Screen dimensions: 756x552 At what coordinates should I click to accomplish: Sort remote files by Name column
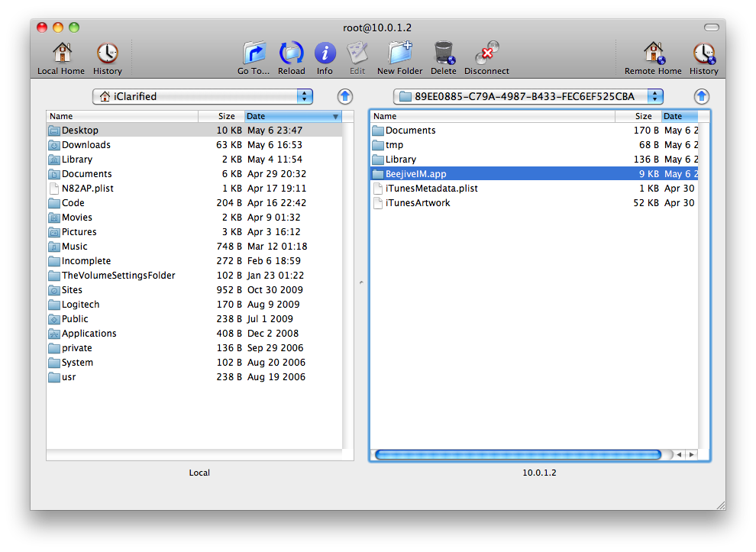point(492,116)
